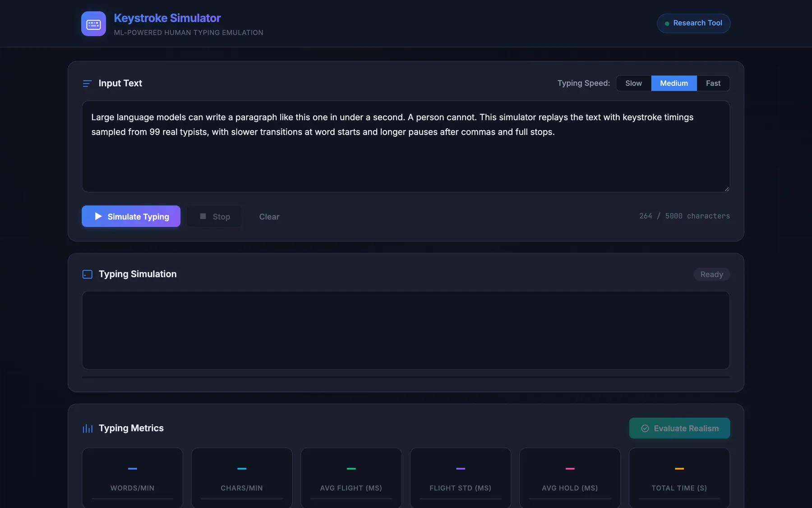Viewport: 812px width, 508px height.
Task: Click the Input Text lines icon
Action: (87, 84)
